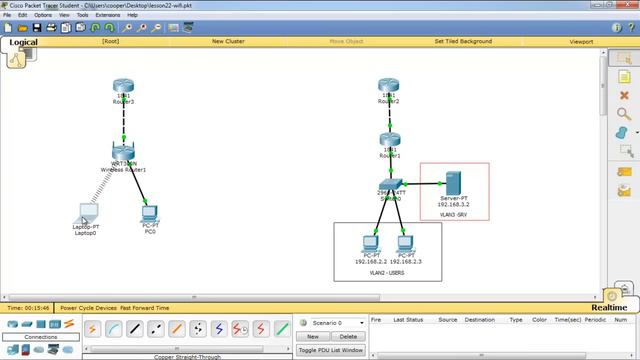Image resolution: width=640 pixels, height=360 pixels.
Task: Open the Drawing Palette icon
Action: tap(173, 28)
